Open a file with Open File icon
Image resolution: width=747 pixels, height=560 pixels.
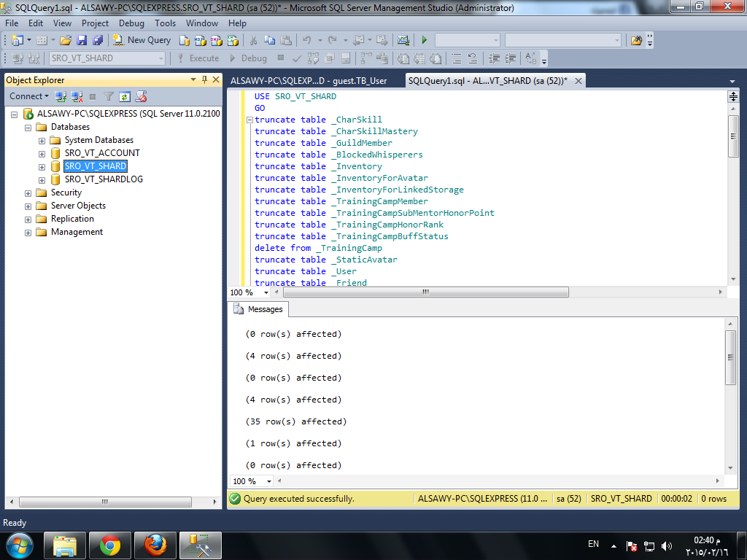point(66,41)
